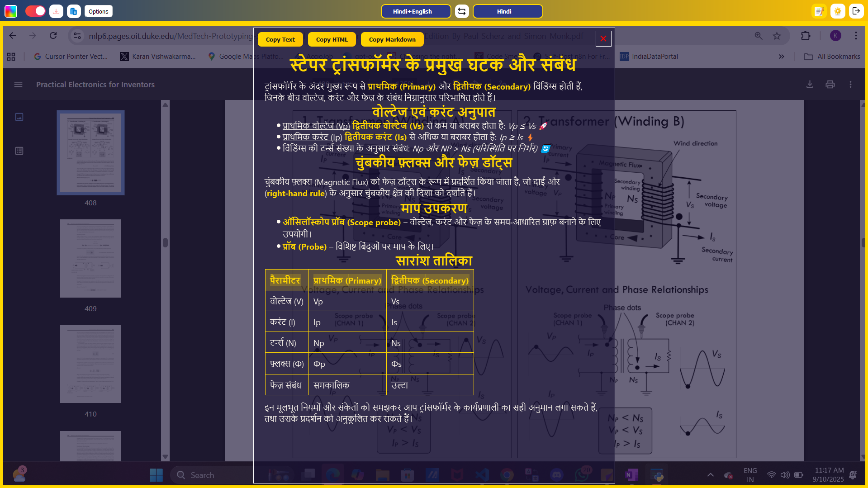Open the apps grid icon in bookmarks bar

coord(11,57)
